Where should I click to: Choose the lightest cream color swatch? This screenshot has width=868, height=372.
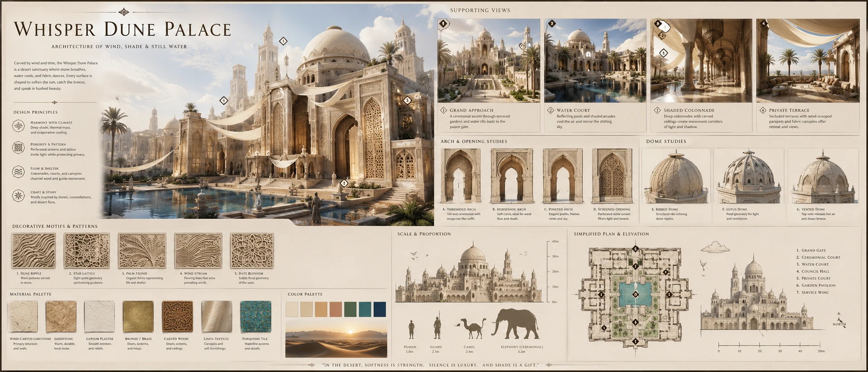coord(292,309)
